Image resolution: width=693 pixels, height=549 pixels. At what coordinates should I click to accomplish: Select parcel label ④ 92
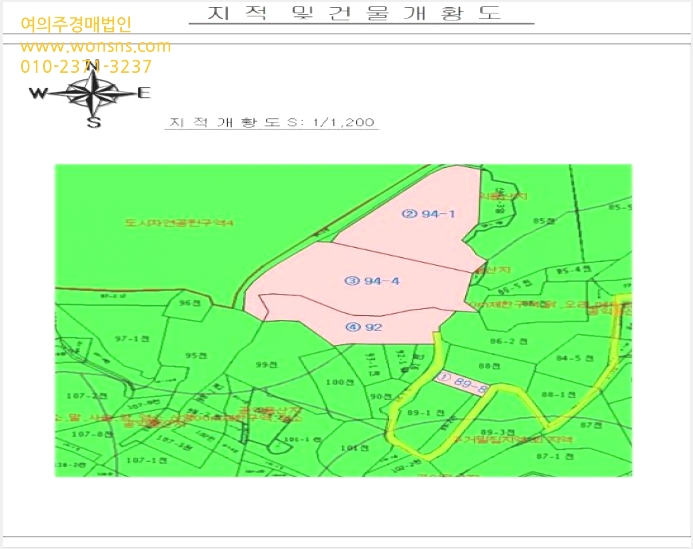pos(364,327)
